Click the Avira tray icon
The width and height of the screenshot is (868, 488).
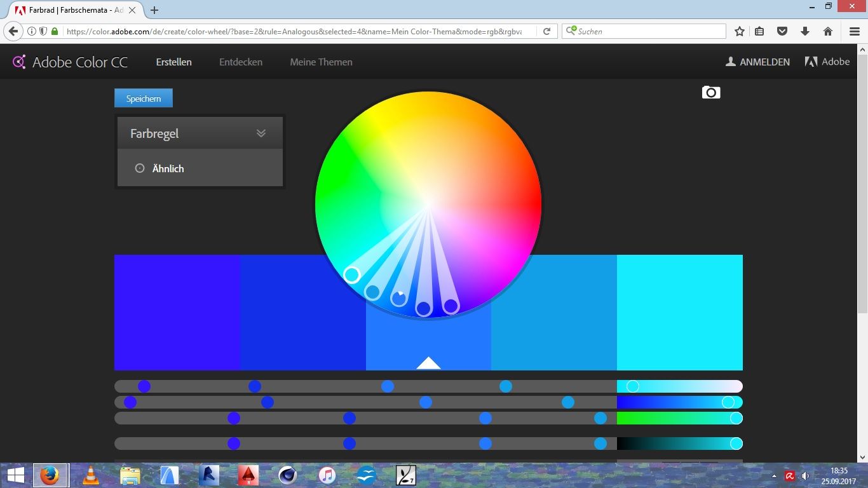790,476
